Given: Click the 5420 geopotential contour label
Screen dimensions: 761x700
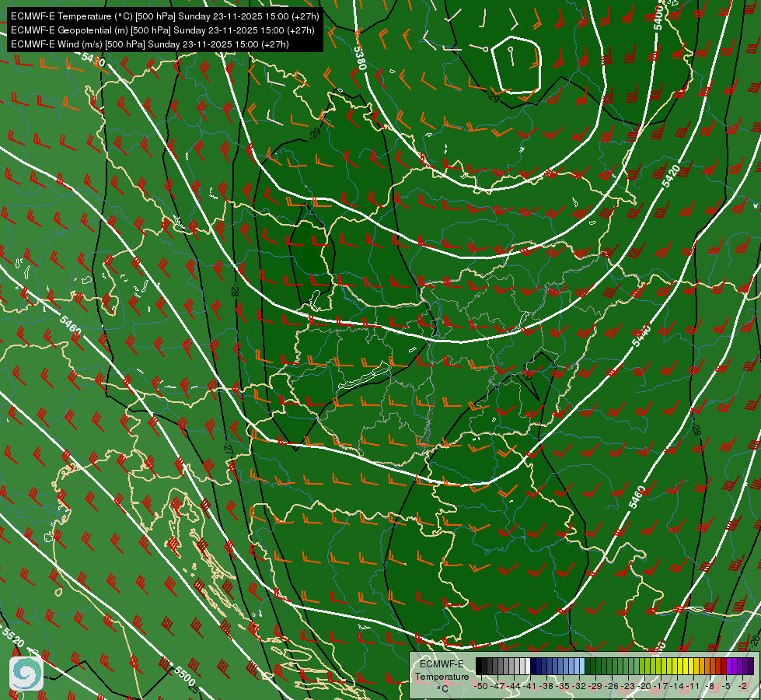Looking at the screenshot, I should click(x=671, y=176).
